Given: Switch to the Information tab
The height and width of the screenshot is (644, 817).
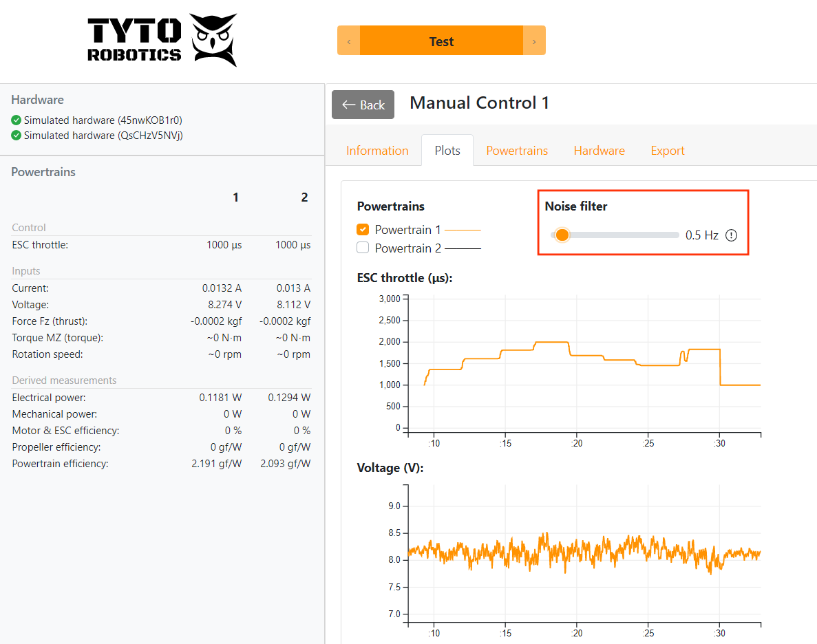Looking at the screenshot, I should (377, 150).
